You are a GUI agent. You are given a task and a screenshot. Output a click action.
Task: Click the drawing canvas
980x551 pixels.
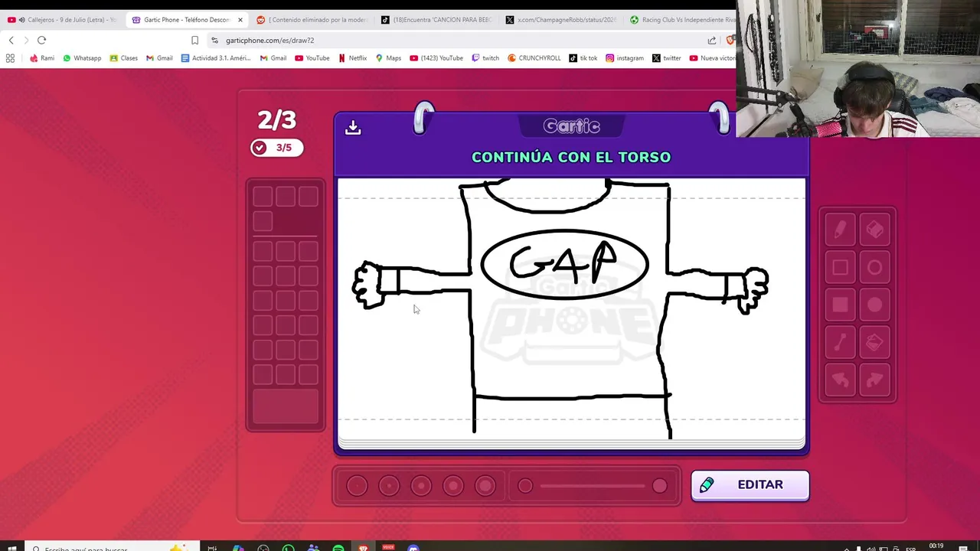(571, 308)
